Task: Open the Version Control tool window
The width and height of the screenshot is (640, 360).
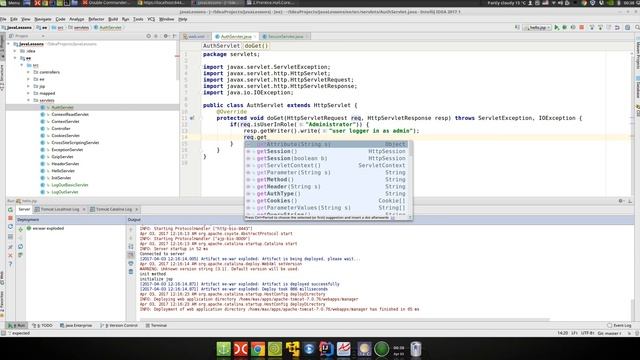Action: [119, 326]
